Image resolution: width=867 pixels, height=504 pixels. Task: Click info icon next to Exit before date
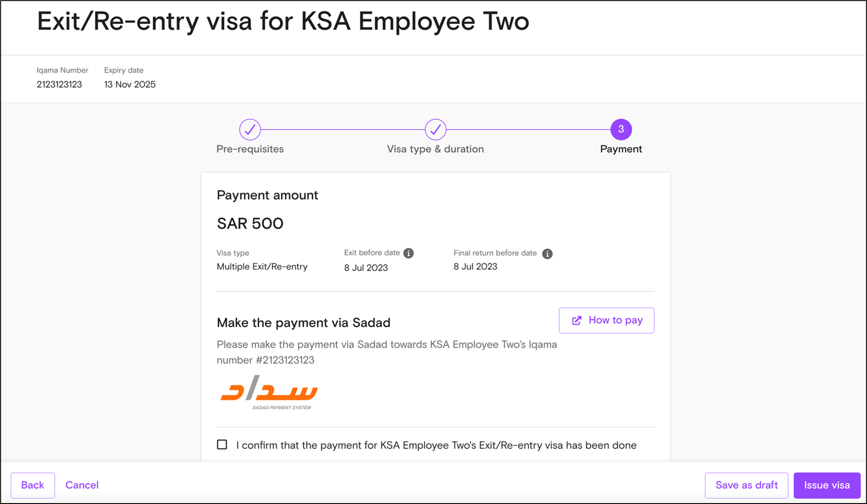point(408,253)
